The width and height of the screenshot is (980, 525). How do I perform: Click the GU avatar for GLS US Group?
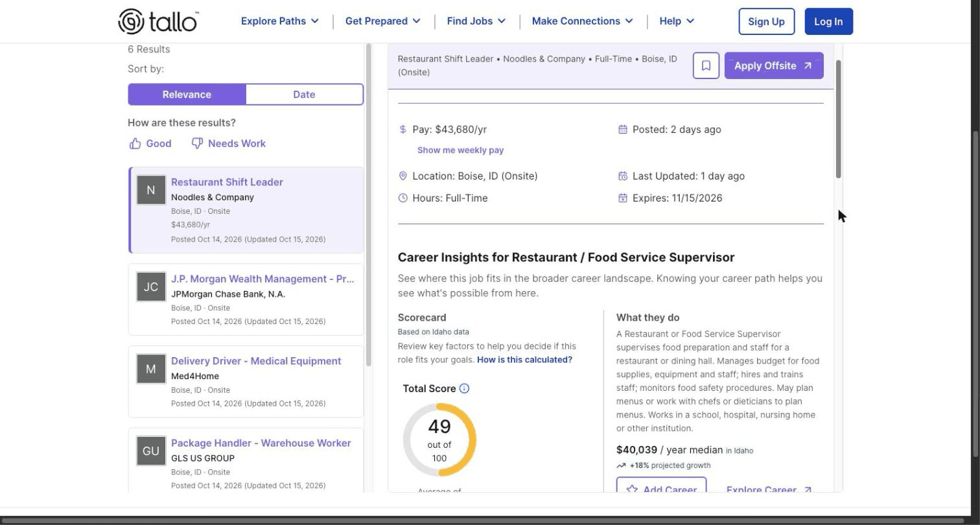point(151,451)
